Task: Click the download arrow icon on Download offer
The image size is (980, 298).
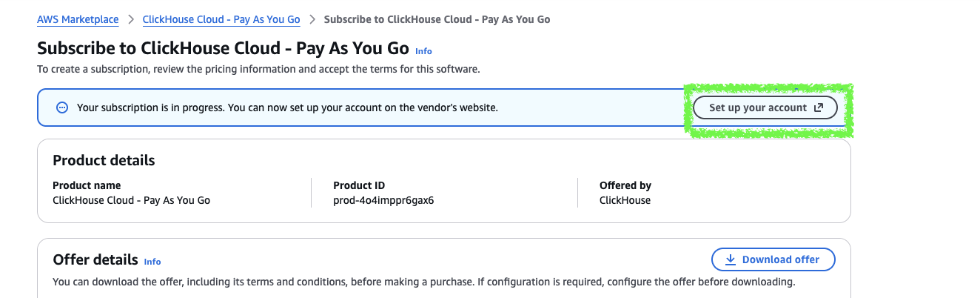Action: pos(731,259)
